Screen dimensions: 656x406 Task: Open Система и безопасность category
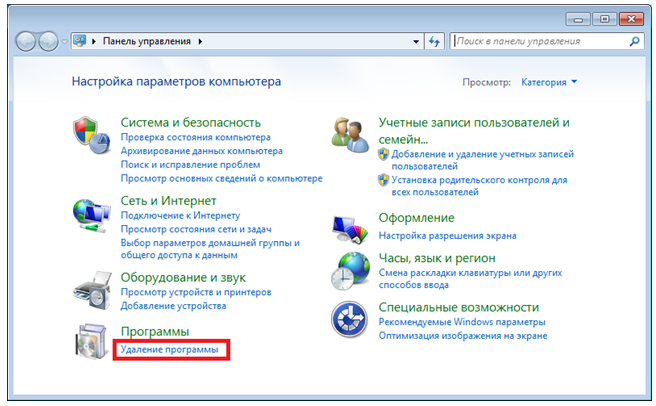click(191, 123)
